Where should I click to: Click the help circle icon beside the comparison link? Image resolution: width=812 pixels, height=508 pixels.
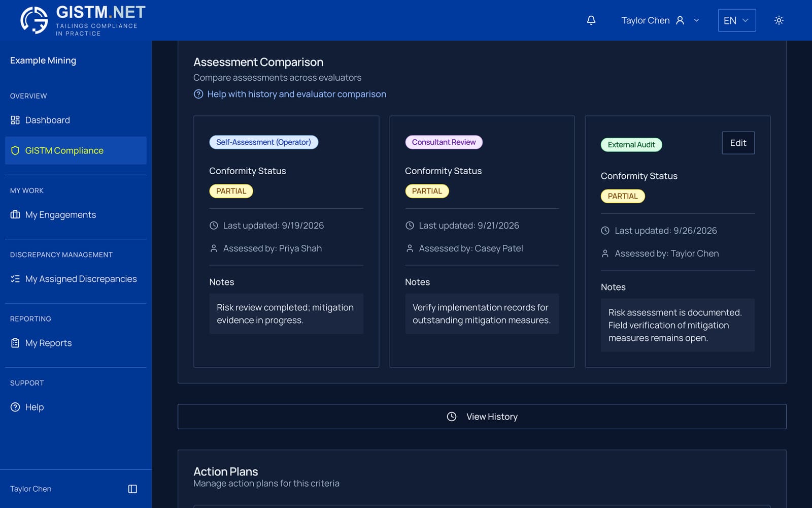(x=198, y=94)
